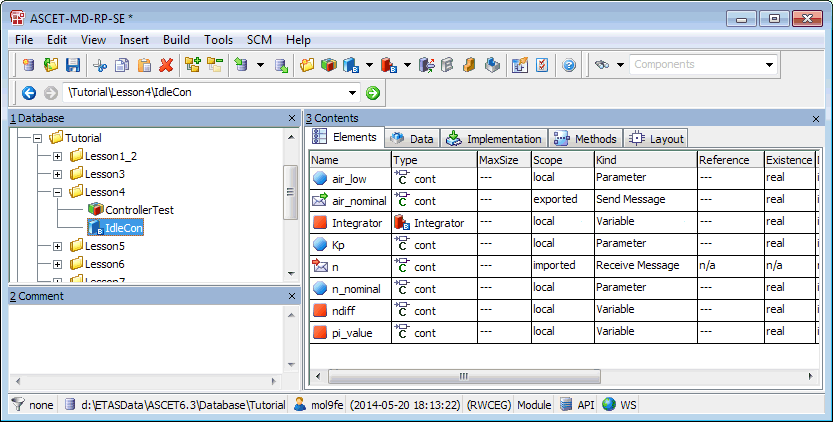Click the save floppy disk icon
Image resolution: width=833 pixels, height=422 pixels.
click(73, 65)
